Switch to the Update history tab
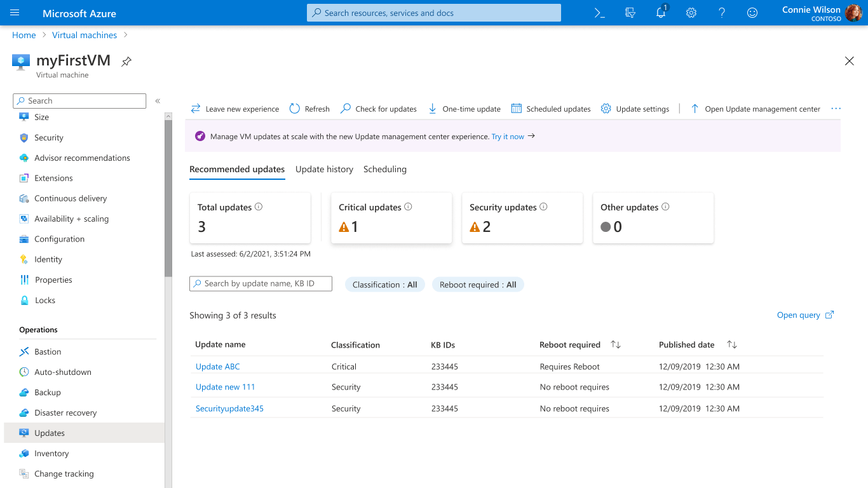Screen dimensions: 868x488 coord(324,169)
